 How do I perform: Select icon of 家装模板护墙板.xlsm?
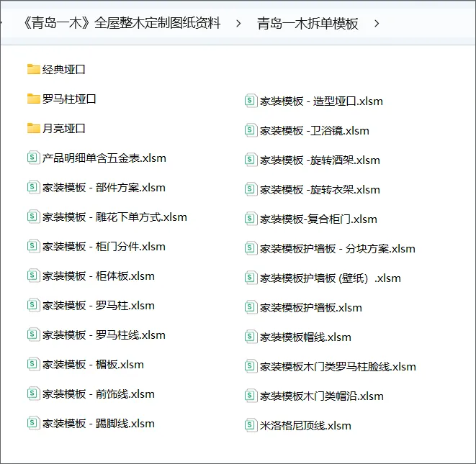coord(251,307)
